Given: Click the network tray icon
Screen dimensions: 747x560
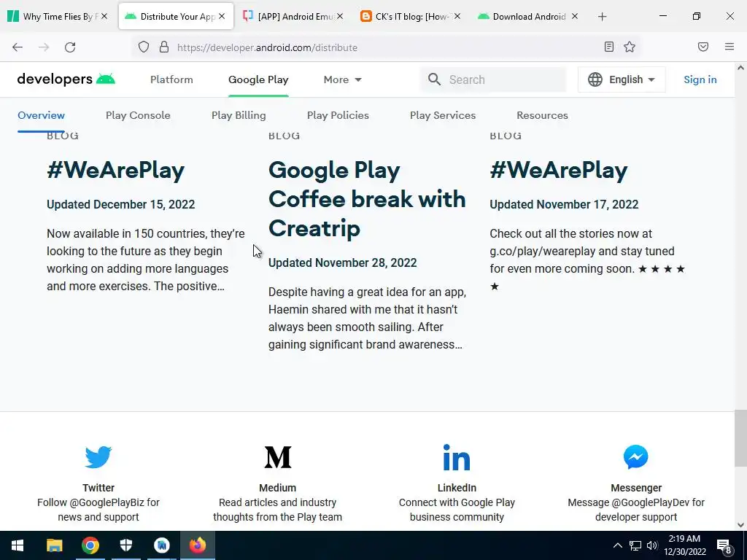Looking at the screenshot, I should 635,545.
